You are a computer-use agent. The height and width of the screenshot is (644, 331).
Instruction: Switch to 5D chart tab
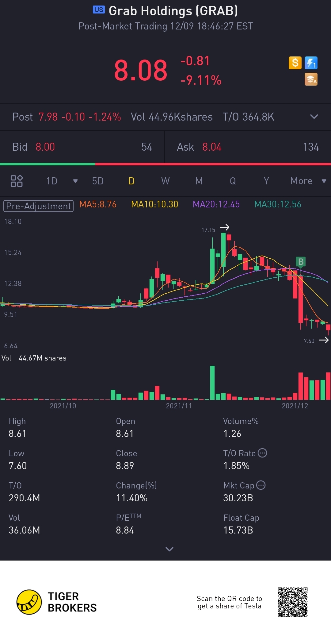[98, 181]
